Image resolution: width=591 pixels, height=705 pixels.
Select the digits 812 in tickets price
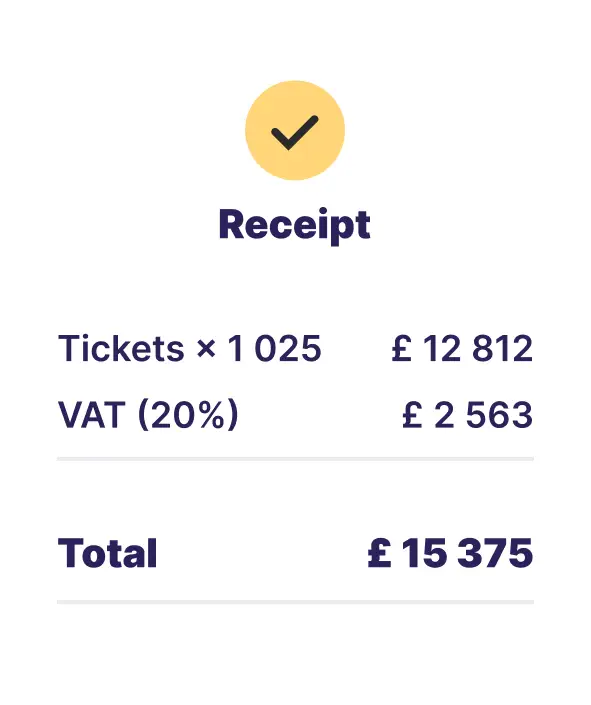(x=503, y=348)
